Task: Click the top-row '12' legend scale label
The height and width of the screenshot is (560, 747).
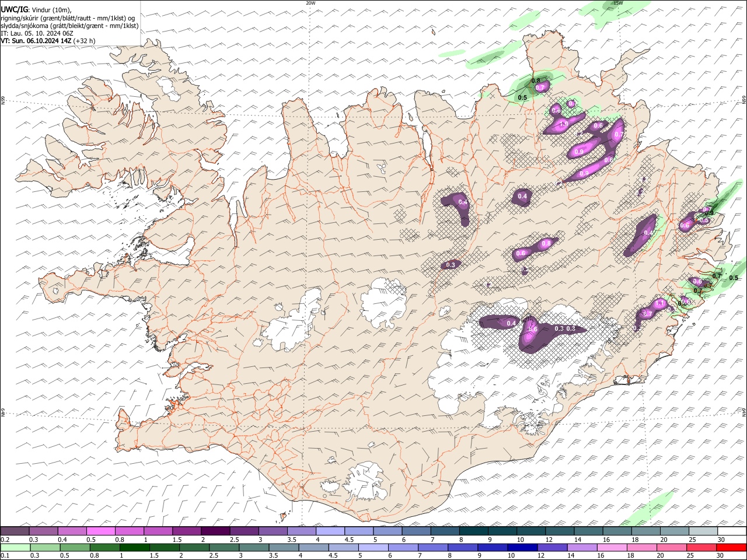Action: point(549,540)
